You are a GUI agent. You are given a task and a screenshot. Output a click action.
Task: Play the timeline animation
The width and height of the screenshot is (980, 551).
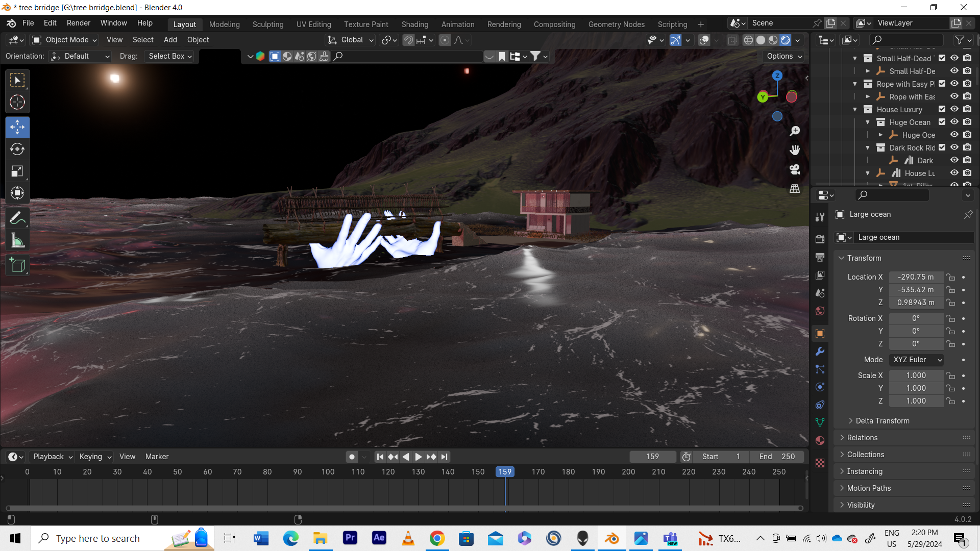coord(418,457)
